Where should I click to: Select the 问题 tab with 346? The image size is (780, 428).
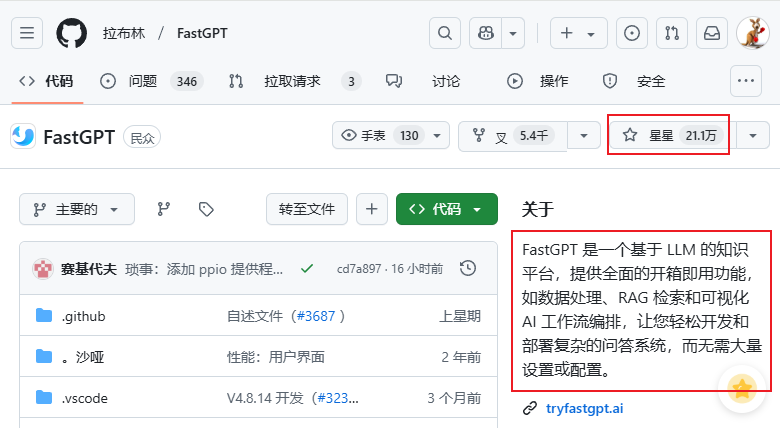coord(151,81)
